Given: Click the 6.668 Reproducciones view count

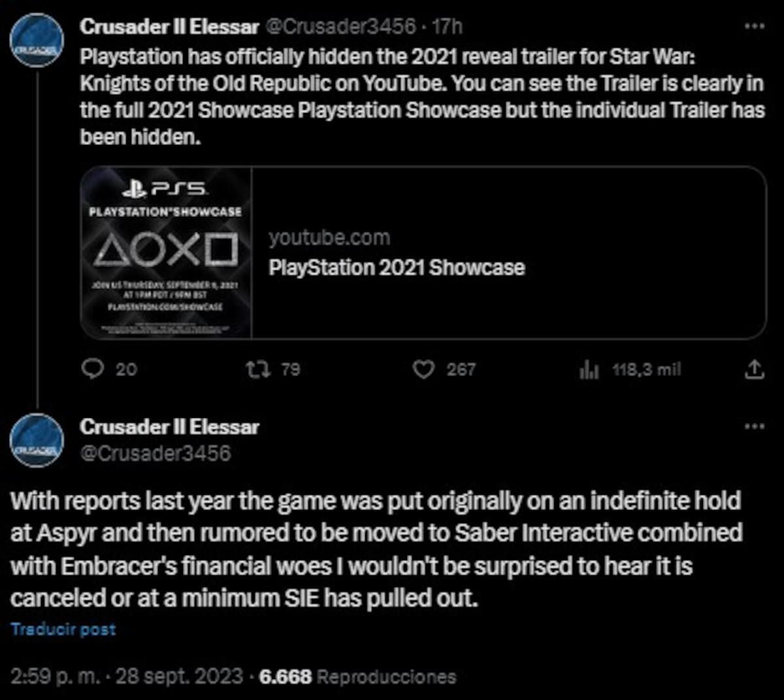Looking at the screenshot, I should pyautogui.click(x=358, y=676).
